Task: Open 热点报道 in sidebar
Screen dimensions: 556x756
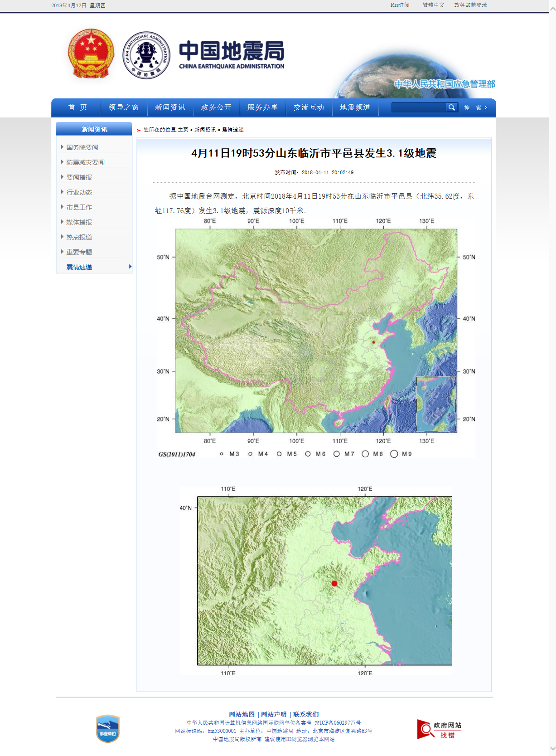Action: pos(79,237)
